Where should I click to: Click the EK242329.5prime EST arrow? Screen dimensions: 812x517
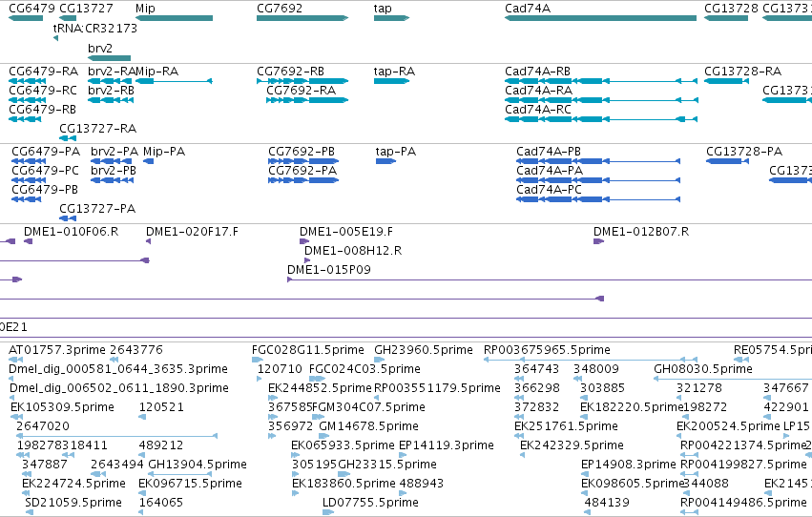tap(523, 455)
